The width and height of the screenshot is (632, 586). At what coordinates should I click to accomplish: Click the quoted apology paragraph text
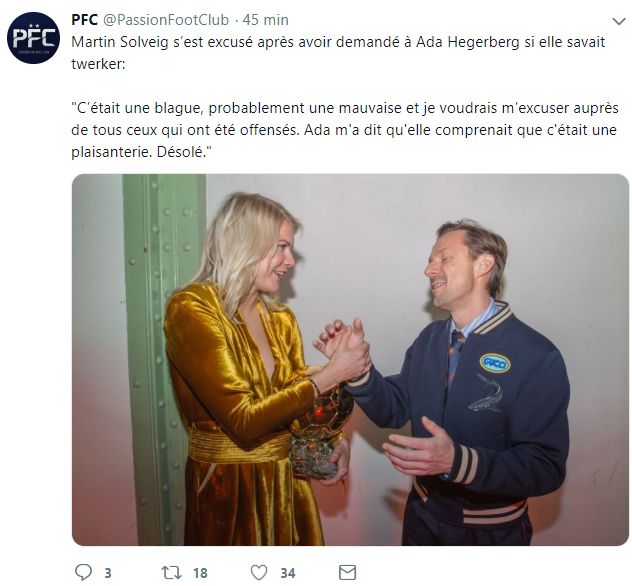coord(345,130)
